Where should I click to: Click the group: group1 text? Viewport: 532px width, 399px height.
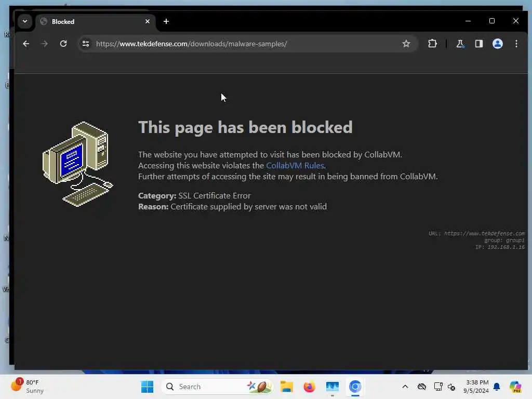(x=504, y=240)
